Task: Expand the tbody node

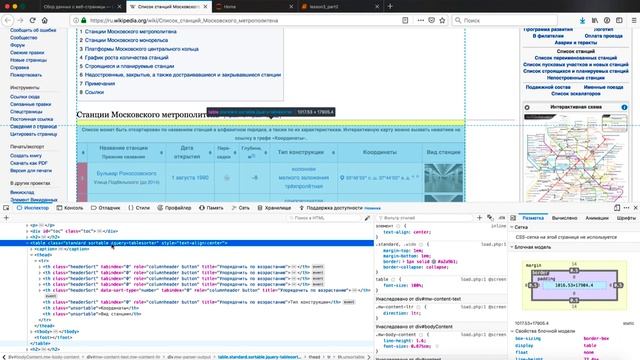Action: (x=31, y=332)
